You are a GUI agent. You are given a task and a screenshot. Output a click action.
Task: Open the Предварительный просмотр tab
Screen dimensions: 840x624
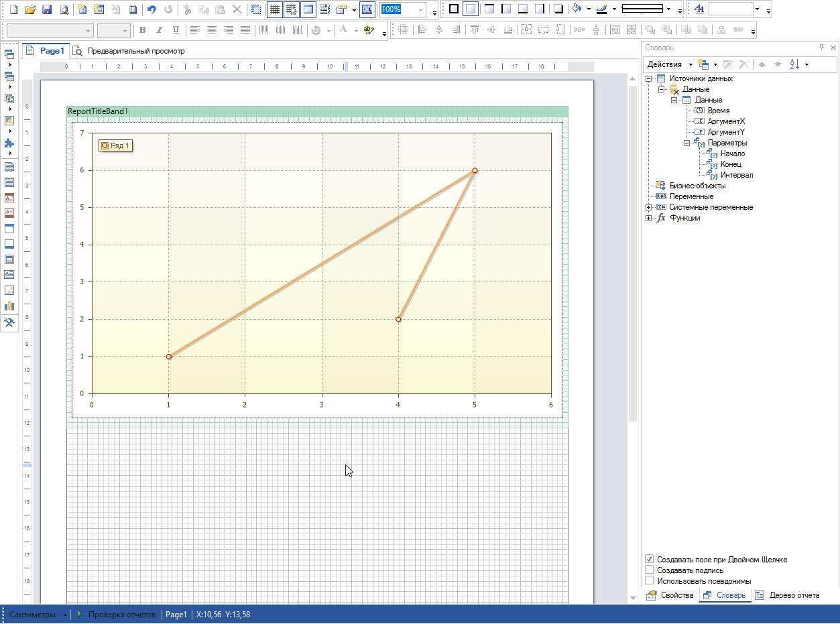(x=129, y=51)
